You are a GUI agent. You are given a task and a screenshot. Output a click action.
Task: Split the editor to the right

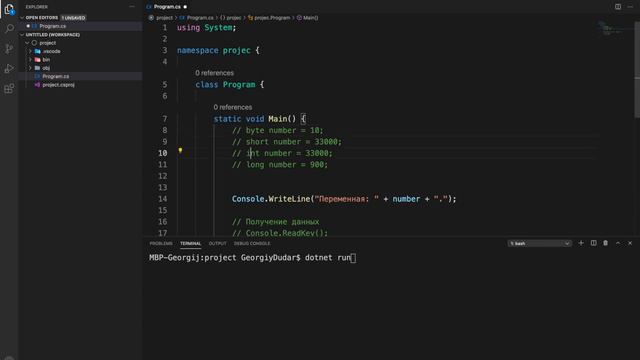(x=618, y=7)
